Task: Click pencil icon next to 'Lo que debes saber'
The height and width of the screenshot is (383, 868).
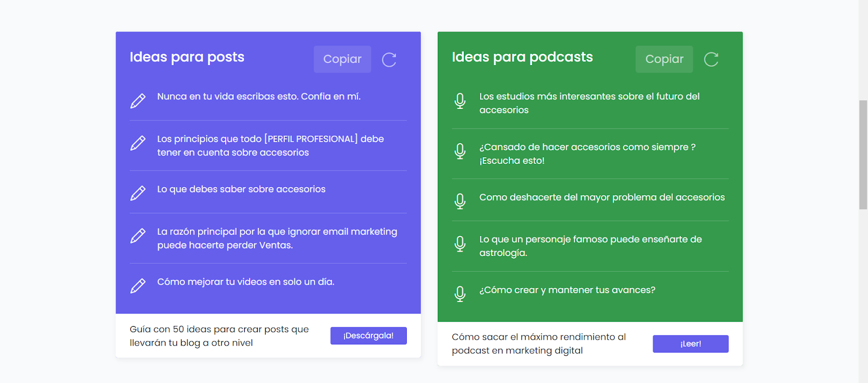Action: tap(138, 194)
